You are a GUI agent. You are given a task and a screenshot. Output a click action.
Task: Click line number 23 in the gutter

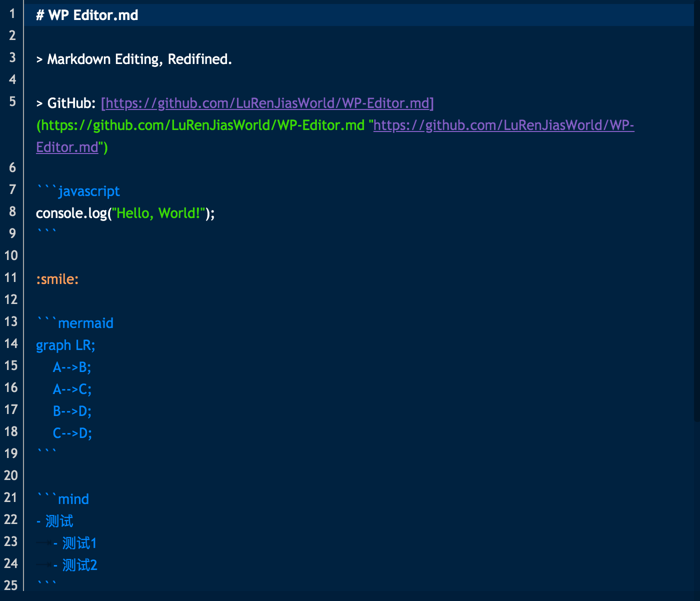click(11, 541)
